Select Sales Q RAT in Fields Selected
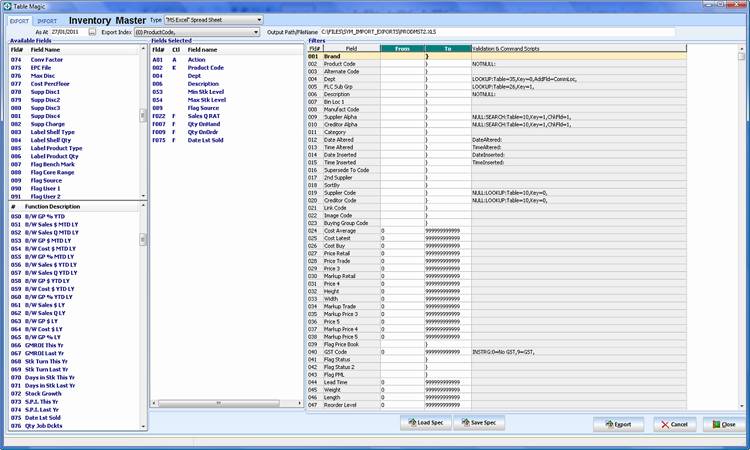Image resolution: width=750 pixels, height=450 pixels. pyautogui.click(x=204, y=116)
